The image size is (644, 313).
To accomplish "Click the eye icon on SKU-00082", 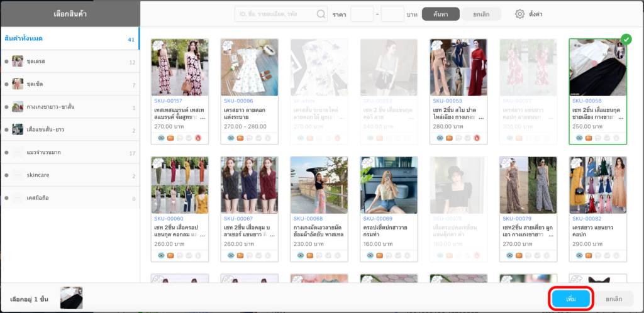I will point(578,255).
